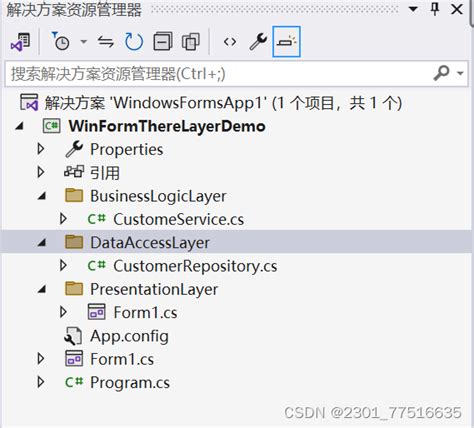Click form icon of PresentationLayer Form1.cs
Screen dimensions: 474x428
(97, 312)
